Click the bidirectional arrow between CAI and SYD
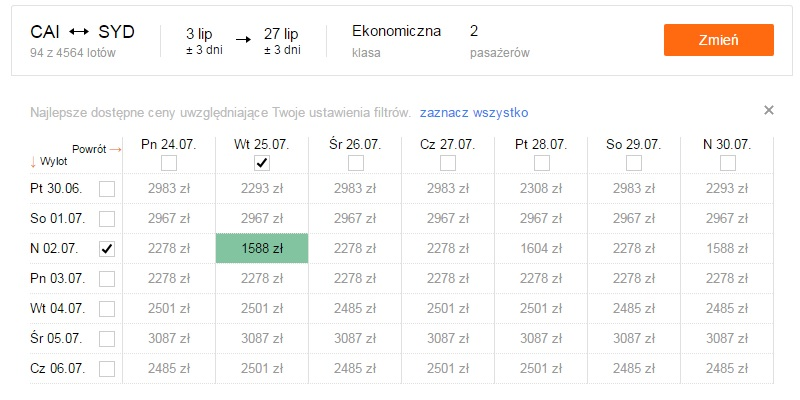 pyautogui.click(x=79, y=32)
